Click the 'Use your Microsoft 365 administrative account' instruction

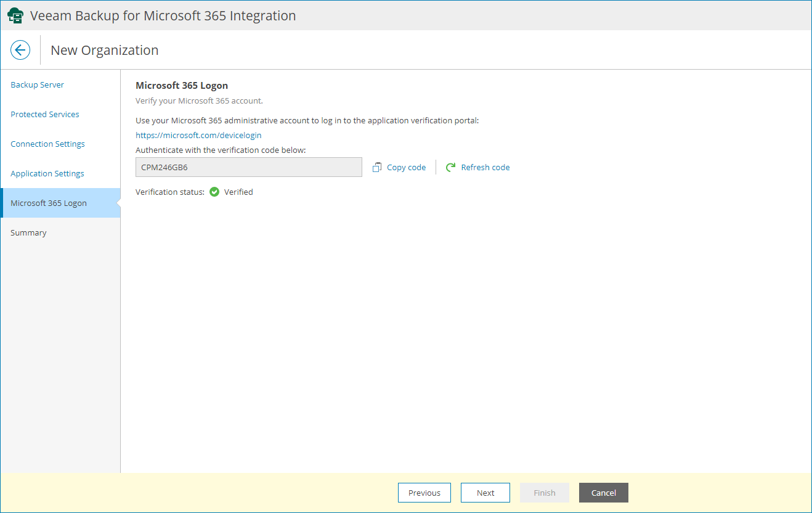tap(307, 120)
